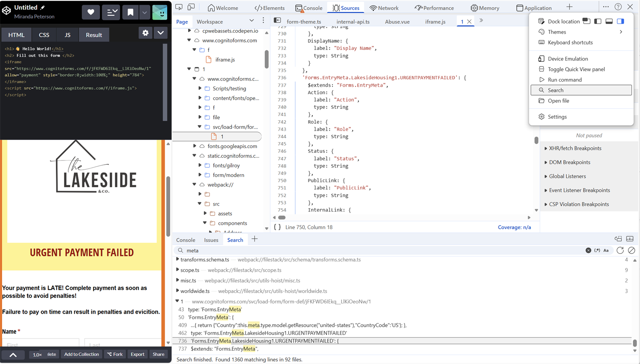Switch to the Network panel
Image resolution: width=640 pixels, height=364 pixels.
384,7
